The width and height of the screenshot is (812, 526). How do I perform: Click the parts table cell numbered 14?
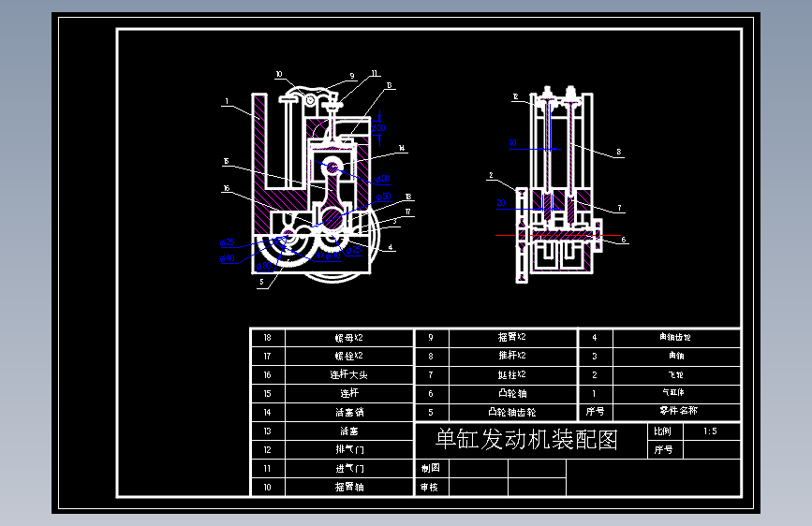[267, 413]
